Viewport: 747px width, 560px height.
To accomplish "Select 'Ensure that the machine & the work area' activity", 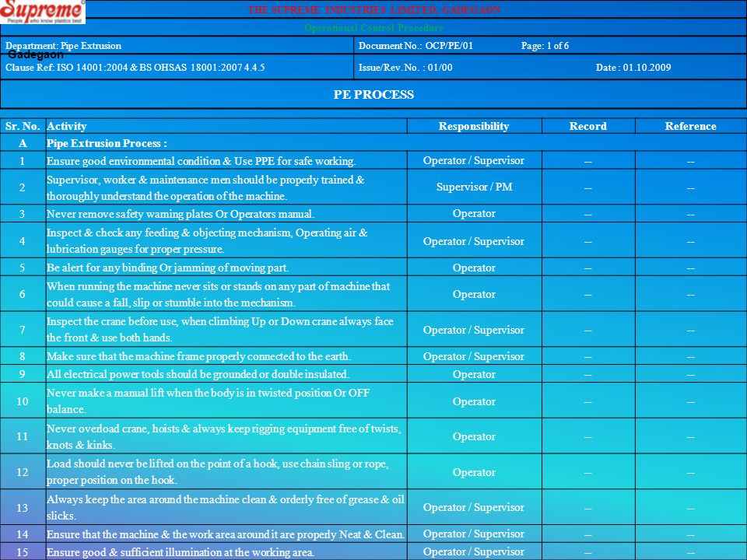I will [x=226, y=534].
